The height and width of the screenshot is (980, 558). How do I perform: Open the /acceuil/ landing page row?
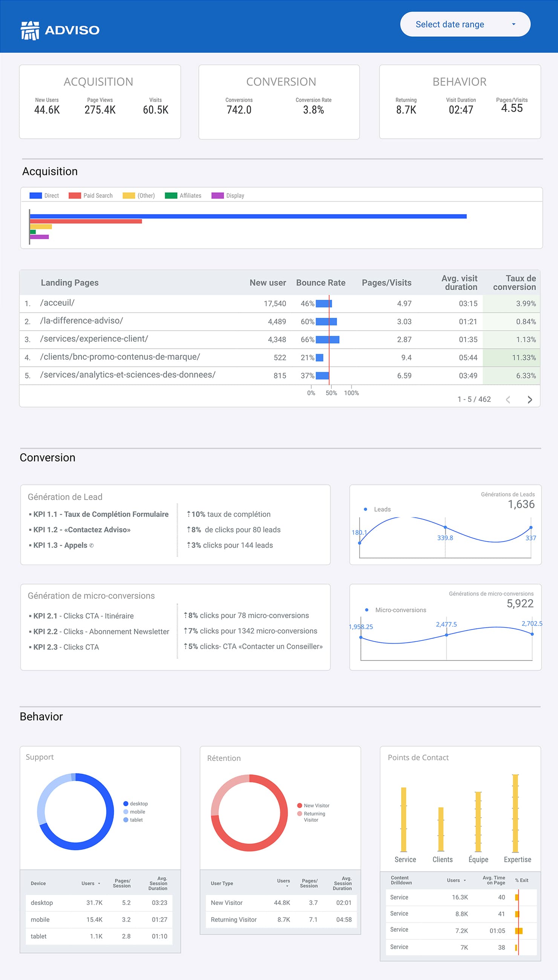pyautogui.click(x=57, y=303)
